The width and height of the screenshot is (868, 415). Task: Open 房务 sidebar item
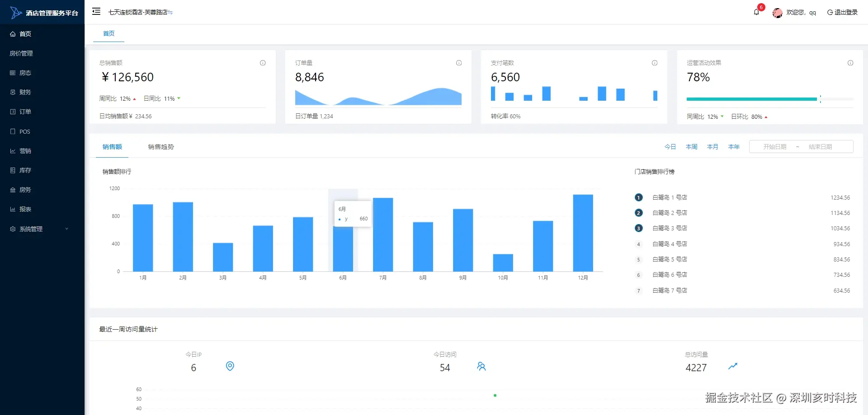(x=42, y=190)
